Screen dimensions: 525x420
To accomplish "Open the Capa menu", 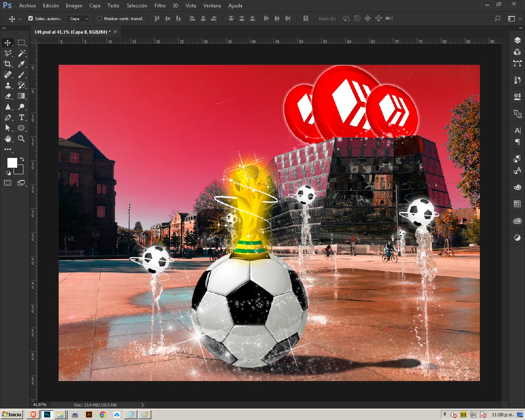I will pyautogui.click(x=95, y=6).
